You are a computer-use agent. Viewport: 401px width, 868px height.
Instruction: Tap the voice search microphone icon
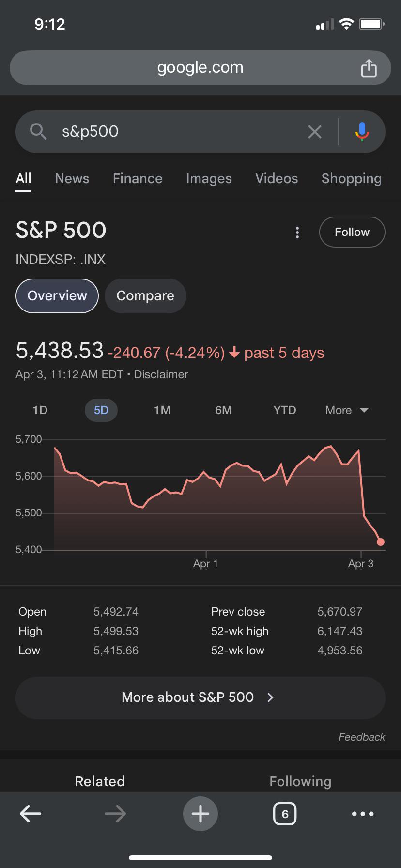point(362,131)
